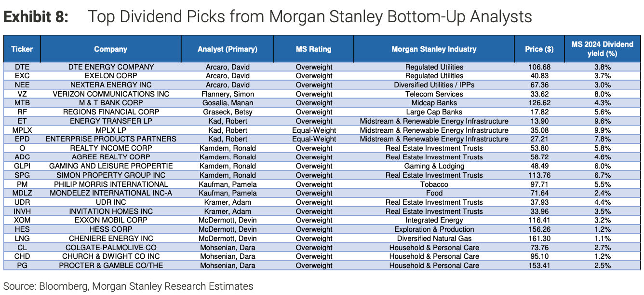Click VERIZON COMMUNICATIONS INC company name
The image size is (644, 295).
tap(110, 94)
